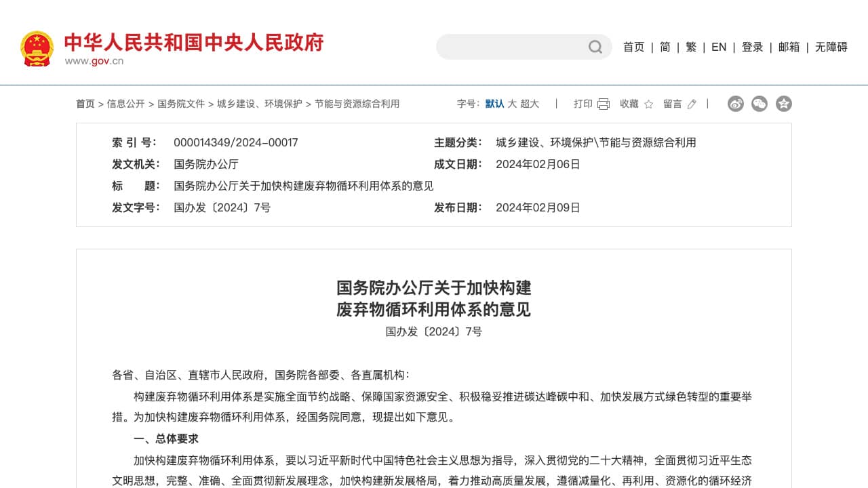Click the pencil message icon
The width and height of the screenshot is (868, 488).
[x=692, y=104]
